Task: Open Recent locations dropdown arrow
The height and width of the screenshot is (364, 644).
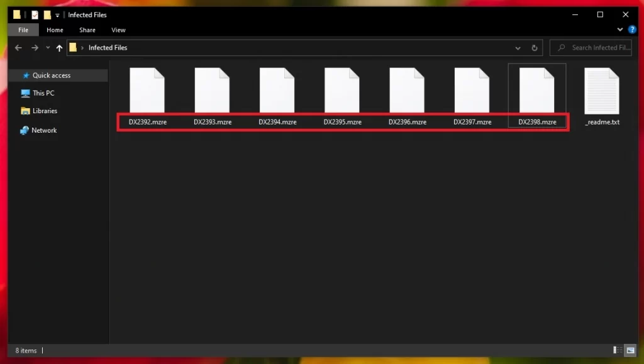Action: 48,48
